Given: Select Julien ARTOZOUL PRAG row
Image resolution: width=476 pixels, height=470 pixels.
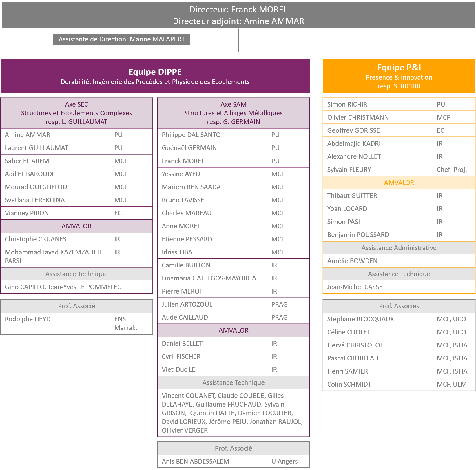Looking at the screenshot, I should pos(233,304).
